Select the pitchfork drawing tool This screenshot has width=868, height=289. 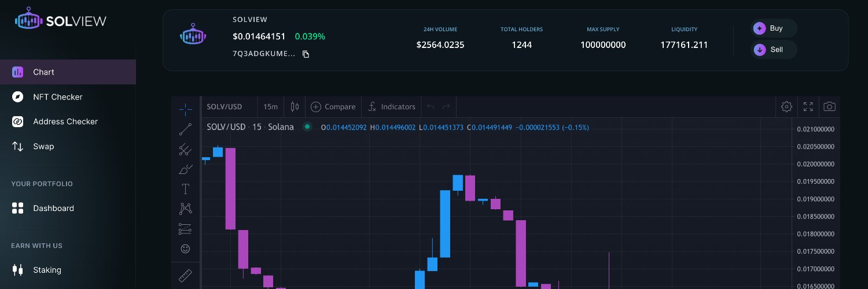pyautogui.click(x=185, y=150)
